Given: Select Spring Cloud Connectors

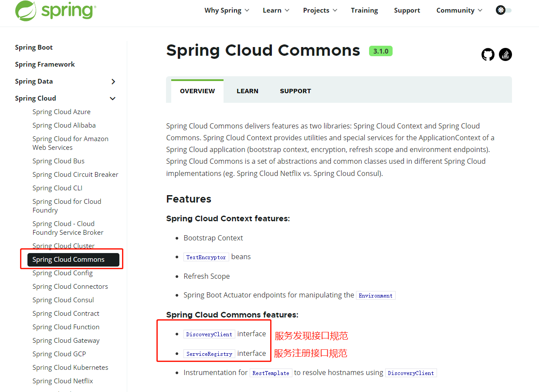Looking at the screenshot, I should pyautogui.click(x=70, y=287).
